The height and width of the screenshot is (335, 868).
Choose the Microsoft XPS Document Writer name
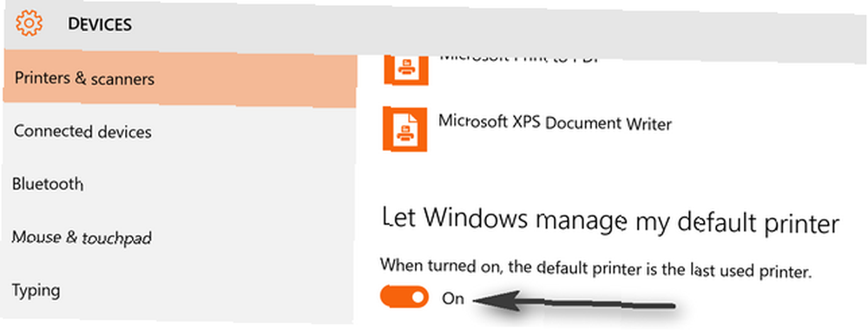click(555, 122)
